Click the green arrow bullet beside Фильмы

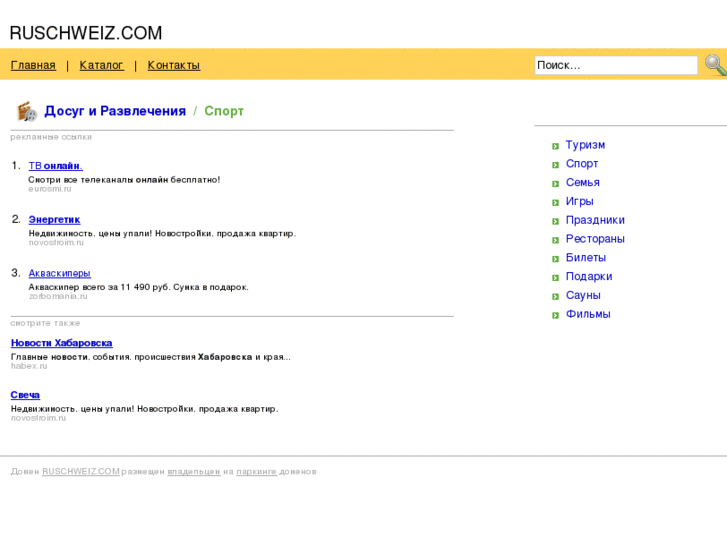coord(555,315)
